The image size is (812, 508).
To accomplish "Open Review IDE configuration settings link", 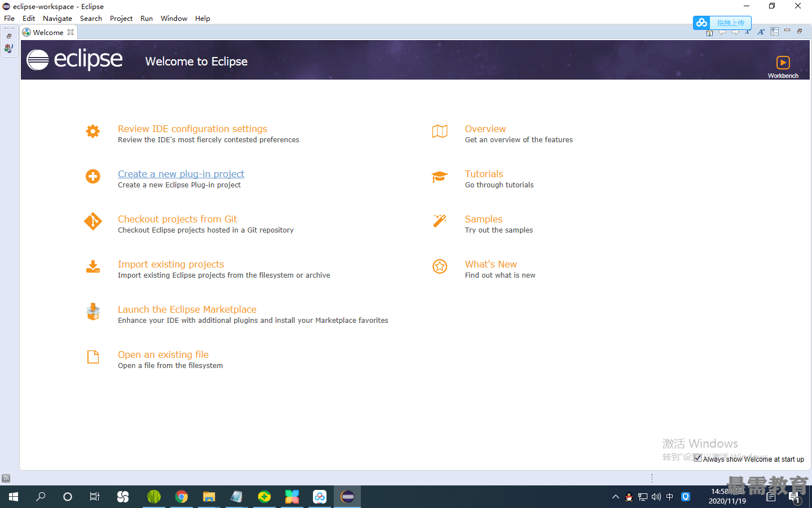I will pyautogui.click(x=192, y=129).
